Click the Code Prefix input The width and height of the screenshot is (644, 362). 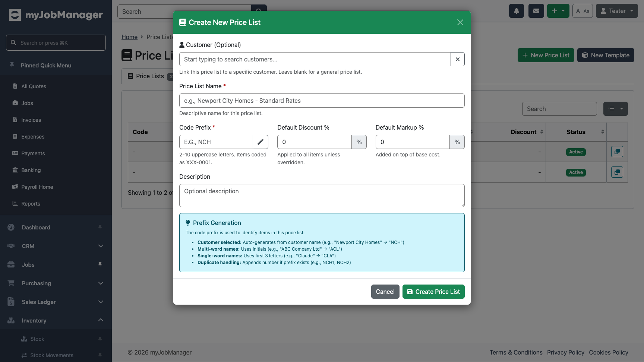[x=216, y=142]
